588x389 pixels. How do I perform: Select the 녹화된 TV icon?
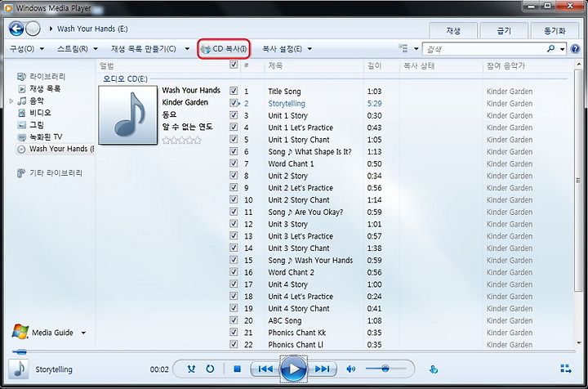[22, 137]
